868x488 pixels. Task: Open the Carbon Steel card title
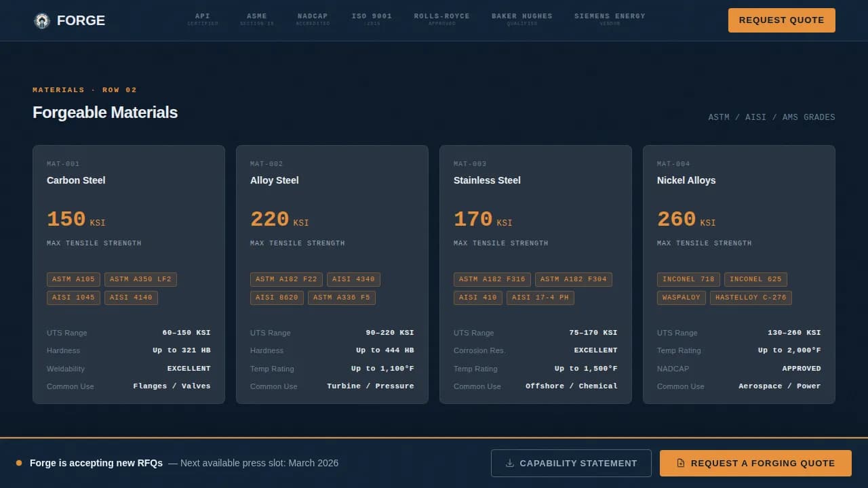[76, 180]
